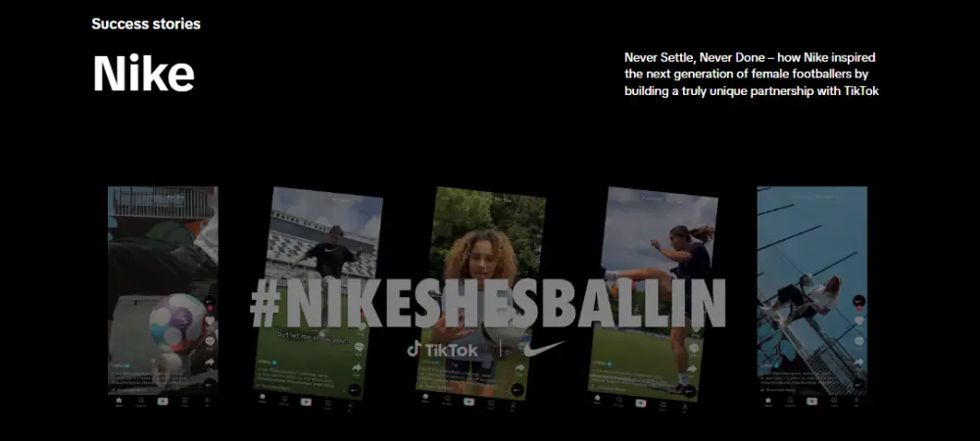Screen dimensions: 980x441
Task: Tap Inbox icon in blue-sky staircase phone
Action: coord(834,401)
